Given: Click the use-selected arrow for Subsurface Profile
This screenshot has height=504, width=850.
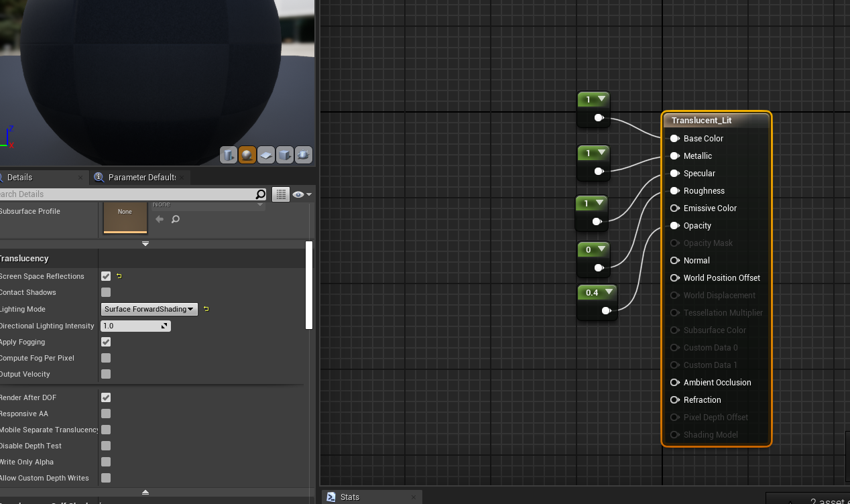Looking at the screenshot, I should click(159, 219).
